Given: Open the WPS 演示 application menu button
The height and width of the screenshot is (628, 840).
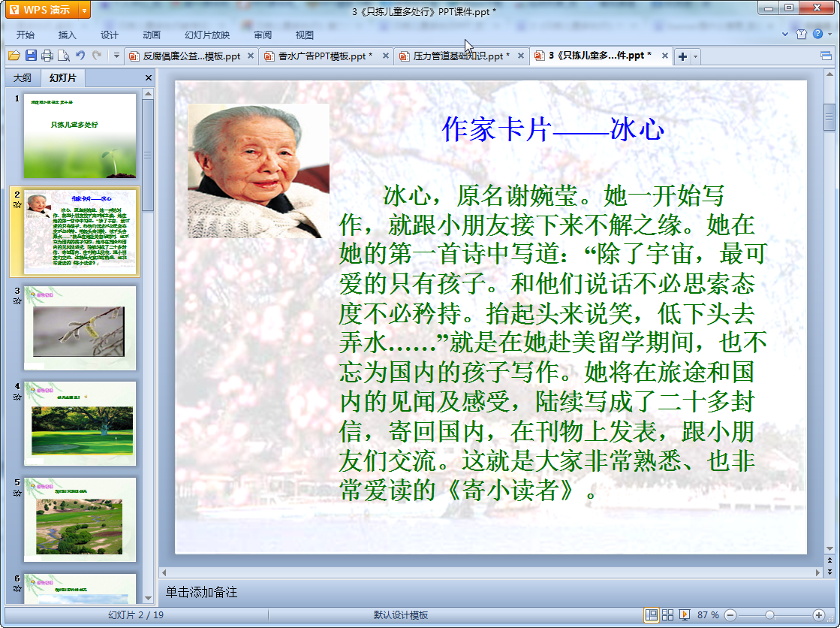Looking at the screenshot, I should pyautogui.click(x=42, y=10).
